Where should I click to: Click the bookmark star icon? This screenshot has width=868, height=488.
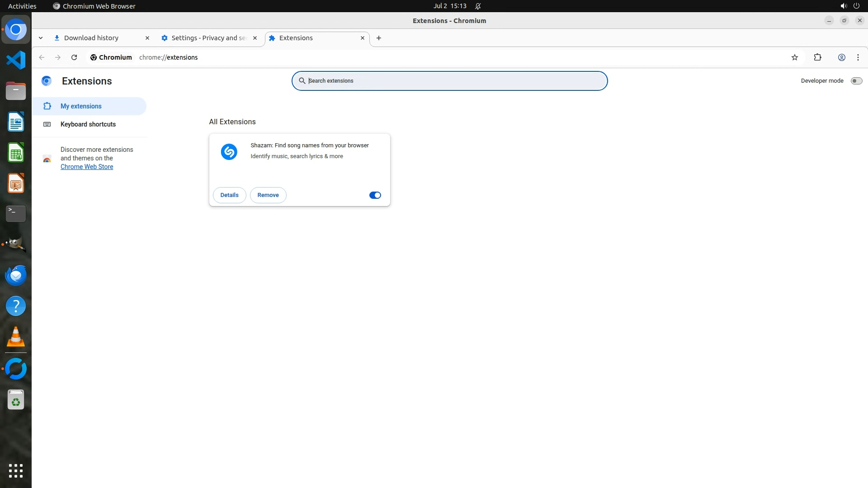click(x=795, y=57)
